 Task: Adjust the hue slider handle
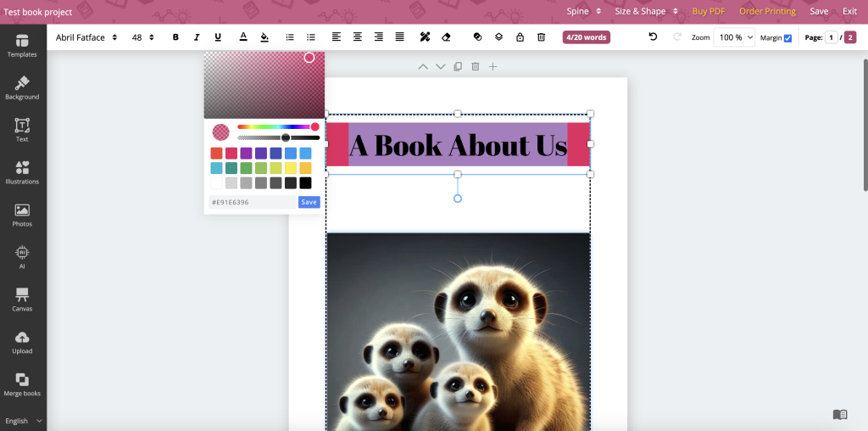pyautogui.click(x=315, y=127)
